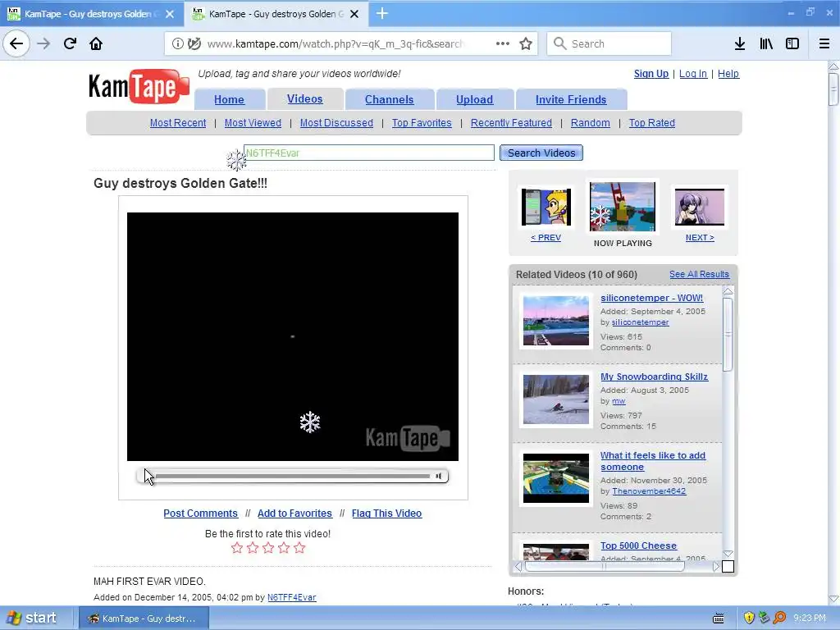Open the browser hamburger menu
The image size is (840, 630).
pyautogui.click(x=824, y=44)
